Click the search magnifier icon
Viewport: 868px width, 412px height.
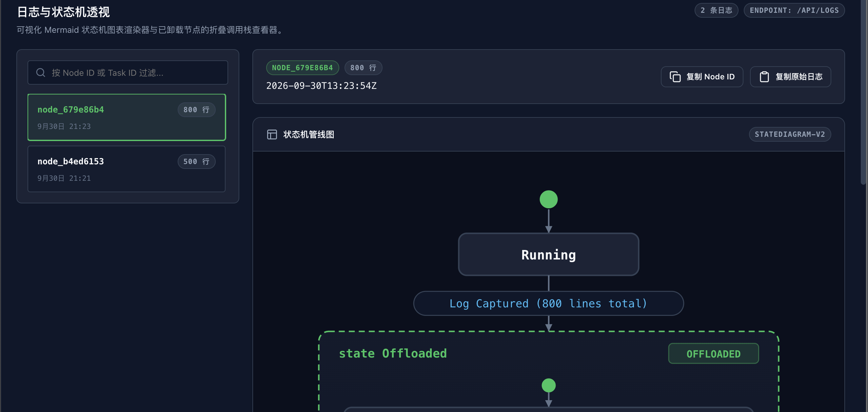point(40,72)
